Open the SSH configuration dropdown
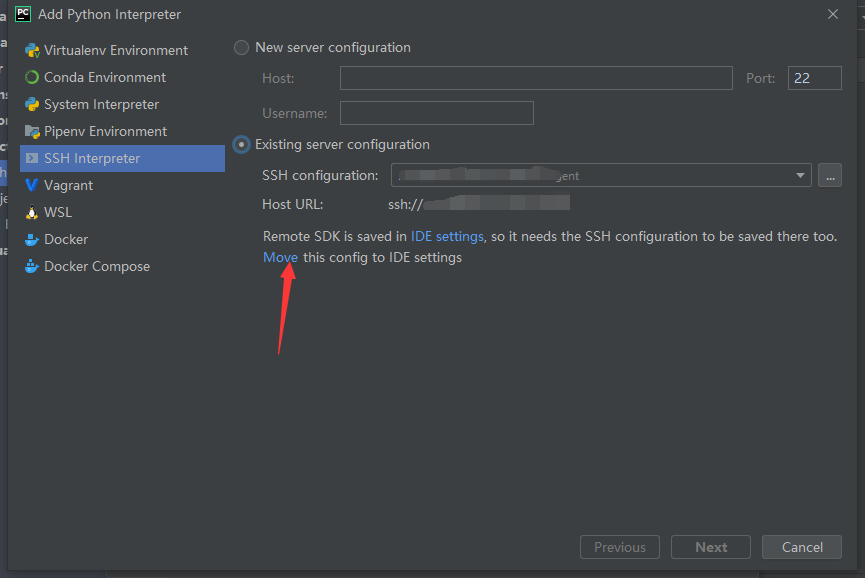The width and height of the screenshot is (865, 578). pos(601,175)
